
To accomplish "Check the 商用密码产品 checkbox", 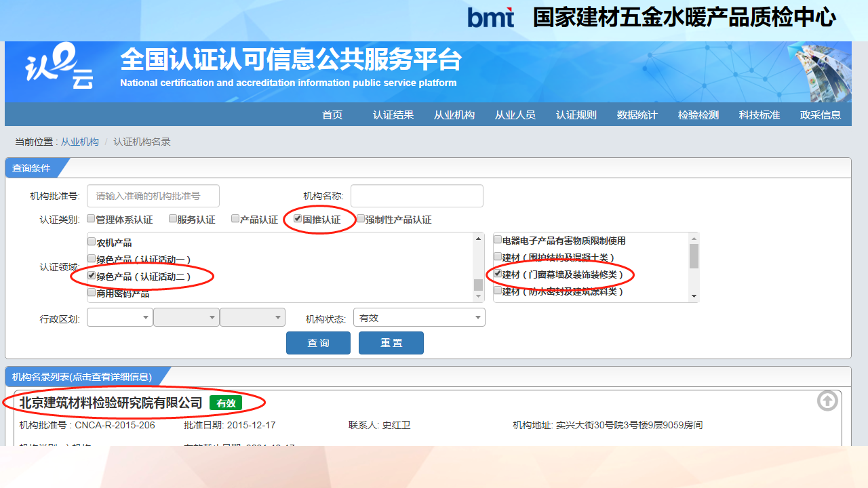I will coord(92,293).
